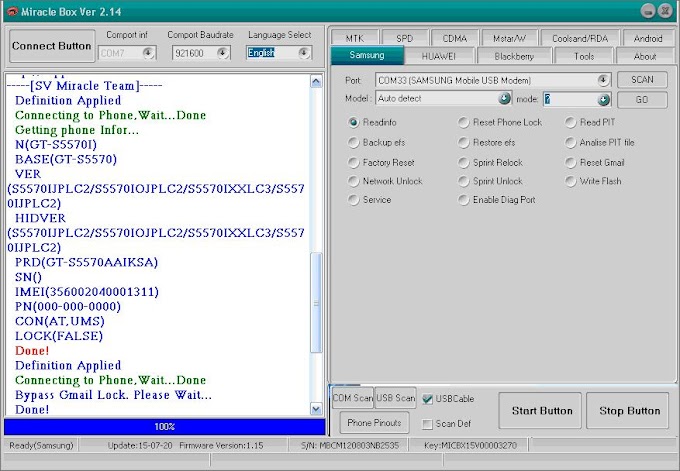Select the Read PIT radio button
The width and height of the screenshot is (680, 471).
tap(571, 122)
